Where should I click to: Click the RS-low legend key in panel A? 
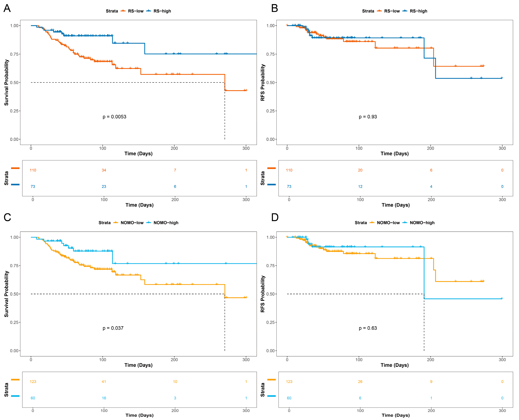[x=123, y=11]
